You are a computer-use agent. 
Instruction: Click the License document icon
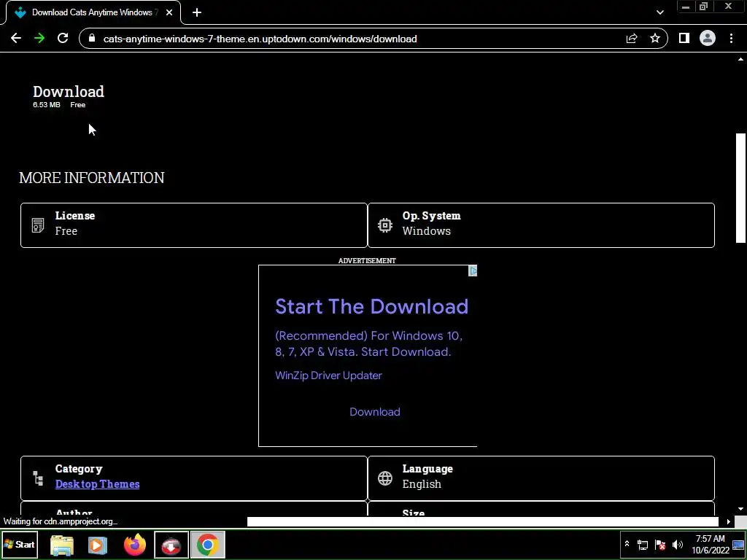point(38,225)
